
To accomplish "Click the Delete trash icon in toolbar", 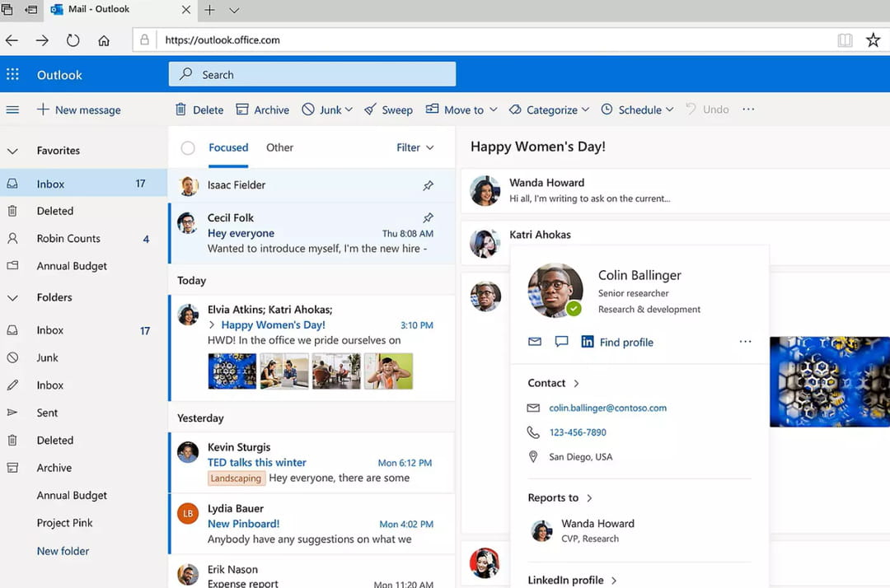I will click(x=180, y=110).
